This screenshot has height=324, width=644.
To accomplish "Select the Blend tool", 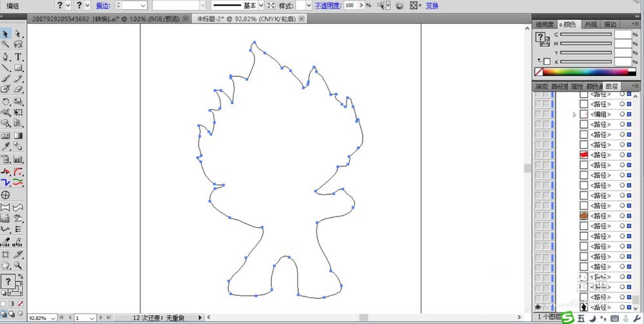I will 18,146.
